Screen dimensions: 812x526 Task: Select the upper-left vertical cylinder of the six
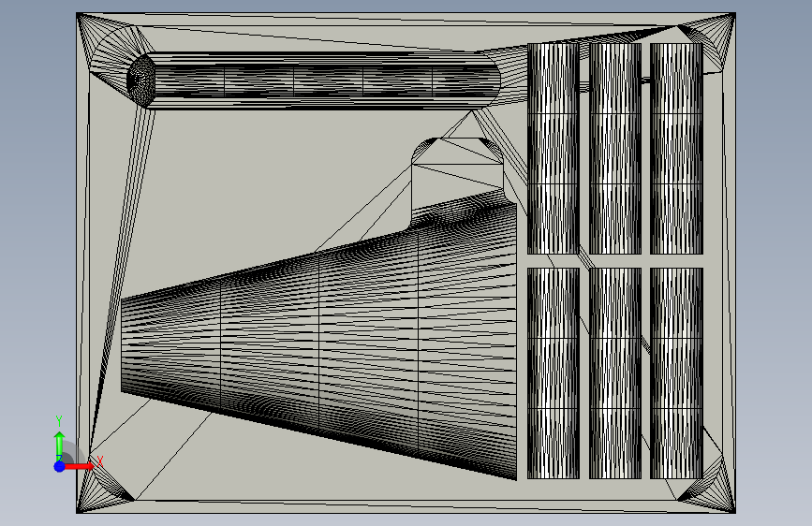[x=554, y=149]
